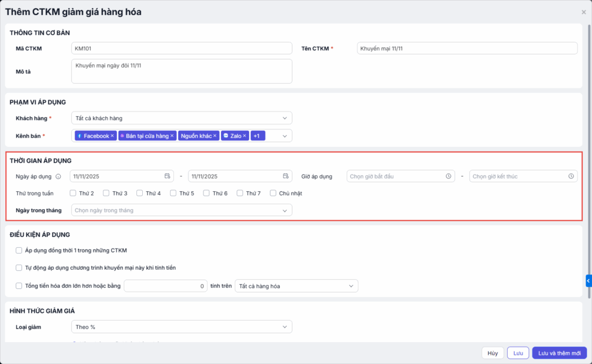Click the end time clock icon
This screenshot has height=364, width=592.
[571, 176]
